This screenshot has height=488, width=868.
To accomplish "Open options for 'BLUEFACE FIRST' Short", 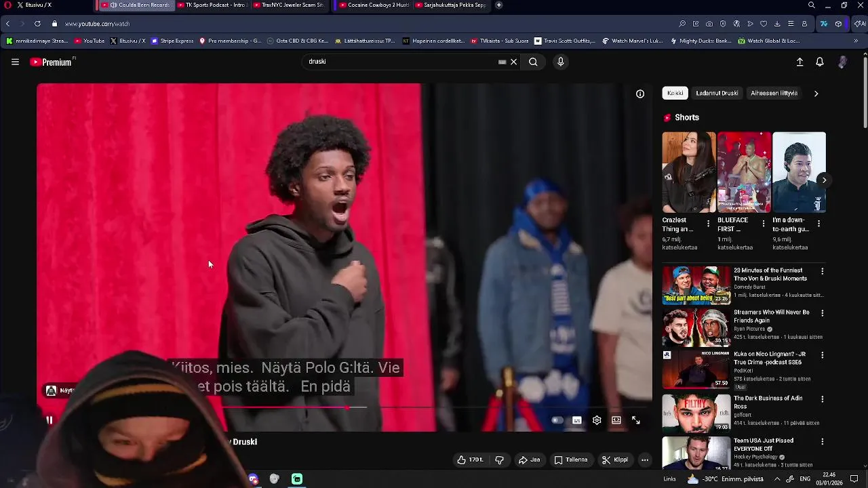I will tap(764, 223).
